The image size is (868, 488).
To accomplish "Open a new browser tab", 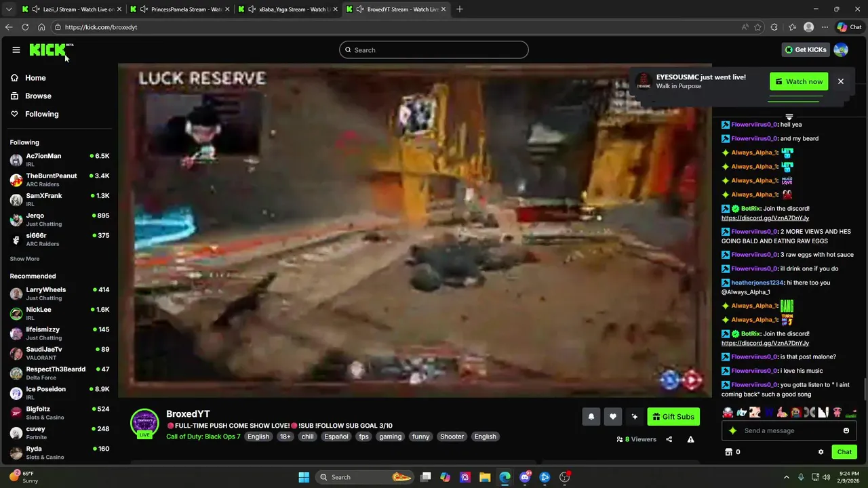I will 459,9.
